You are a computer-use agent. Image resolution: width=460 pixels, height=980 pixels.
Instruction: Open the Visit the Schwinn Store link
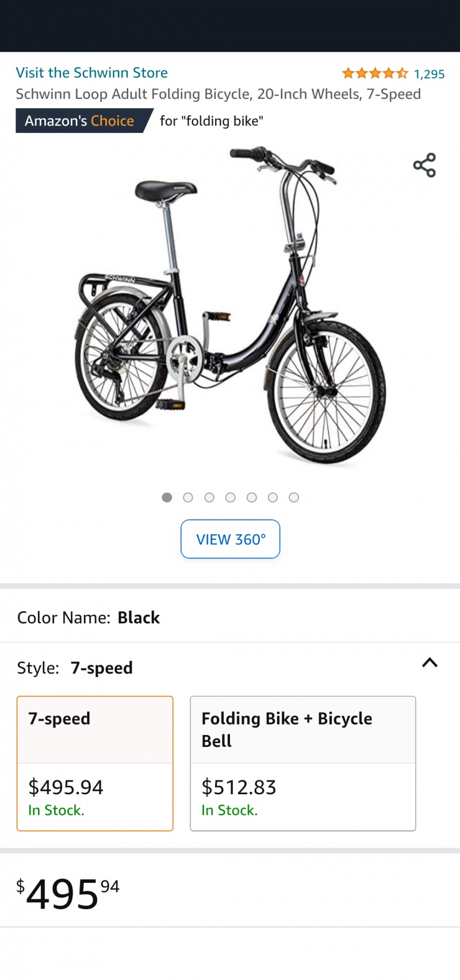click(92, 72)
